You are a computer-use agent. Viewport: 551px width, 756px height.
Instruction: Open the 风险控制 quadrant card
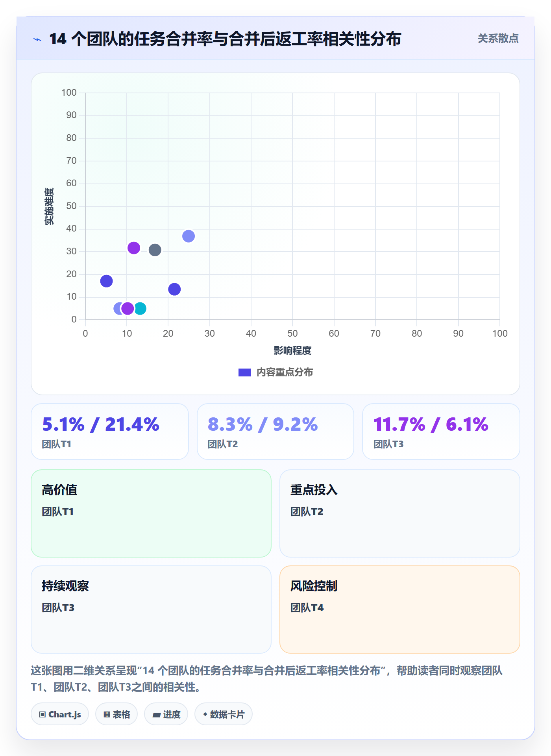click(400, 610)
